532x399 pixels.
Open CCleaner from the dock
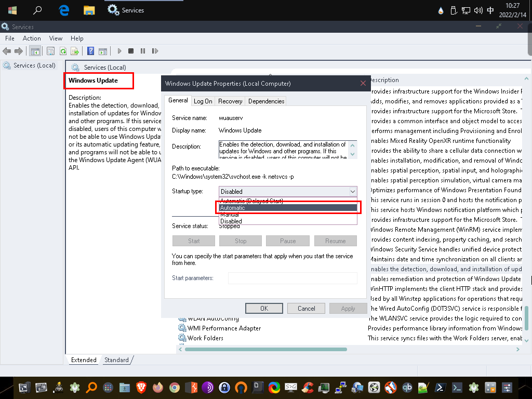click(308, 387)
